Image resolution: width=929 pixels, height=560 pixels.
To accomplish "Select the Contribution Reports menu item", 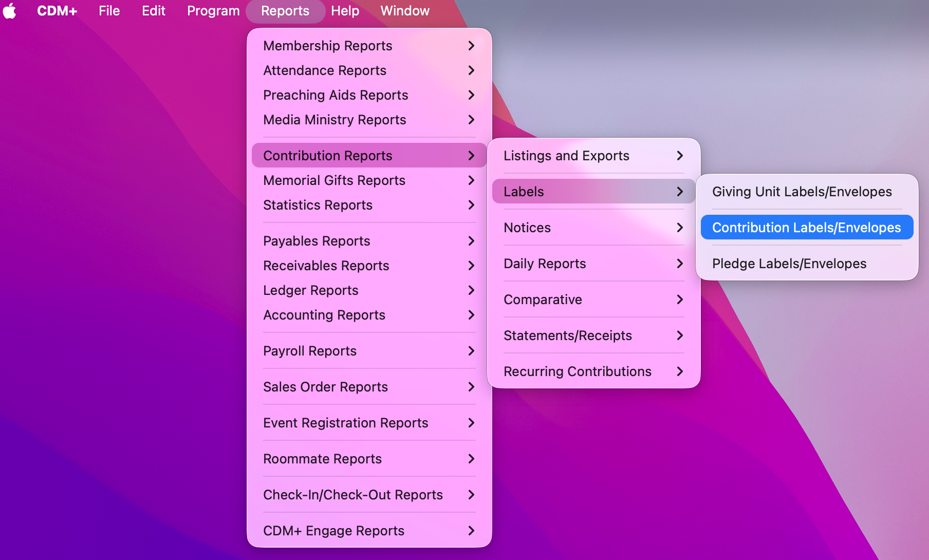I will click(369, 155).
